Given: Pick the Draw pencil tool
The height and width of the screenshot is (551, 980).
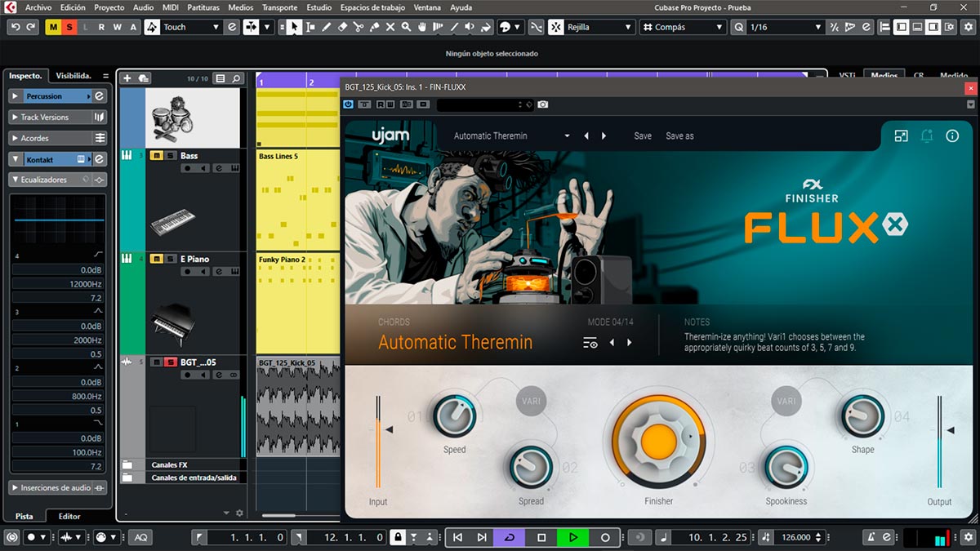Looking at the screenshot, I should 327,27.
